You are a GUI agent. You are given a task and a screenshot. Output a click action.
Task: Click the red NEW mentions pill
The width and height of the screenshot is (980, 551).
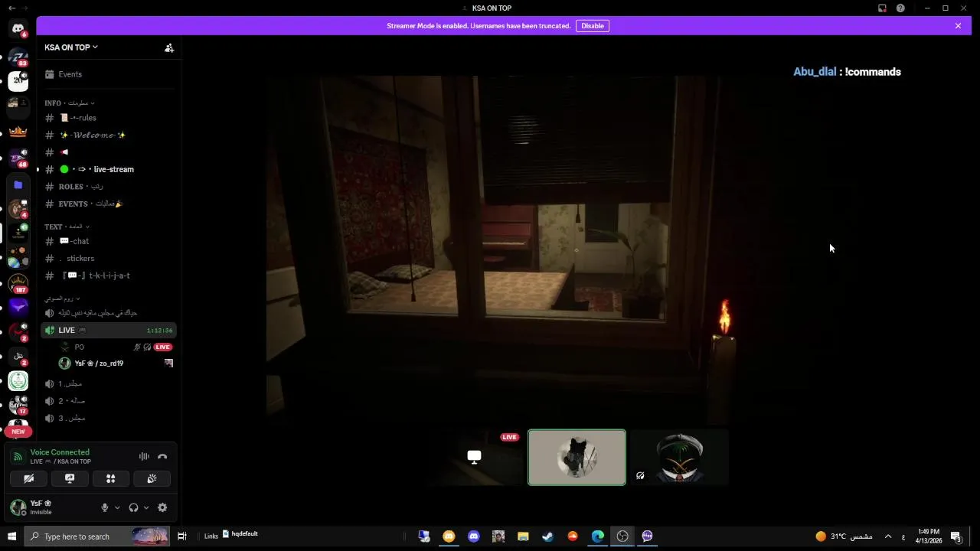coord(18,432)
